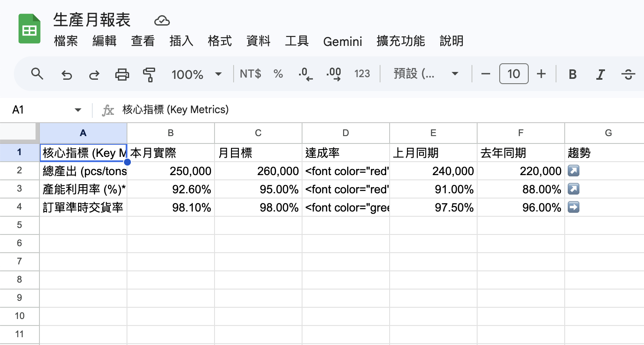Format selection as percentage

point(278,74)
